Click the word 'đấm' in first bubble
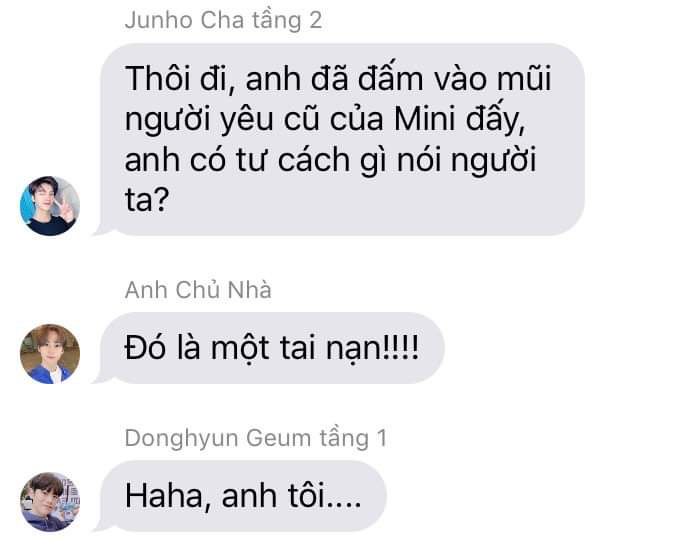 point(390,79)
